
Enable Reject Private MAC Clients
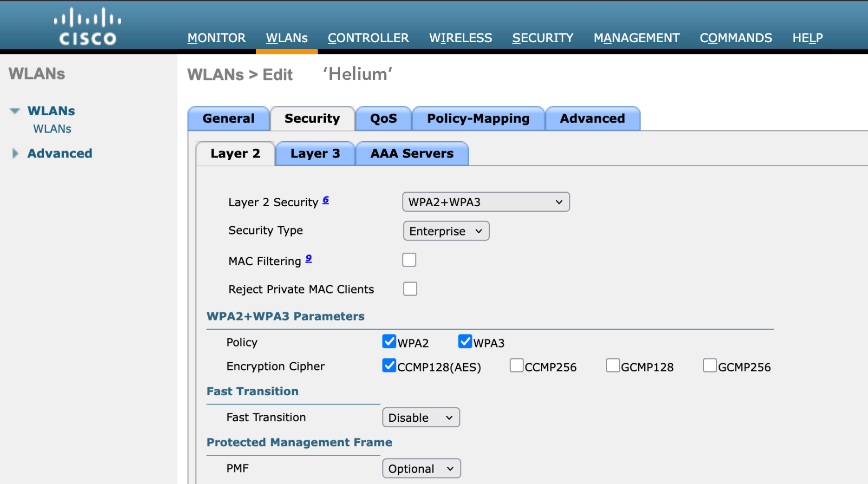point(410,289)
